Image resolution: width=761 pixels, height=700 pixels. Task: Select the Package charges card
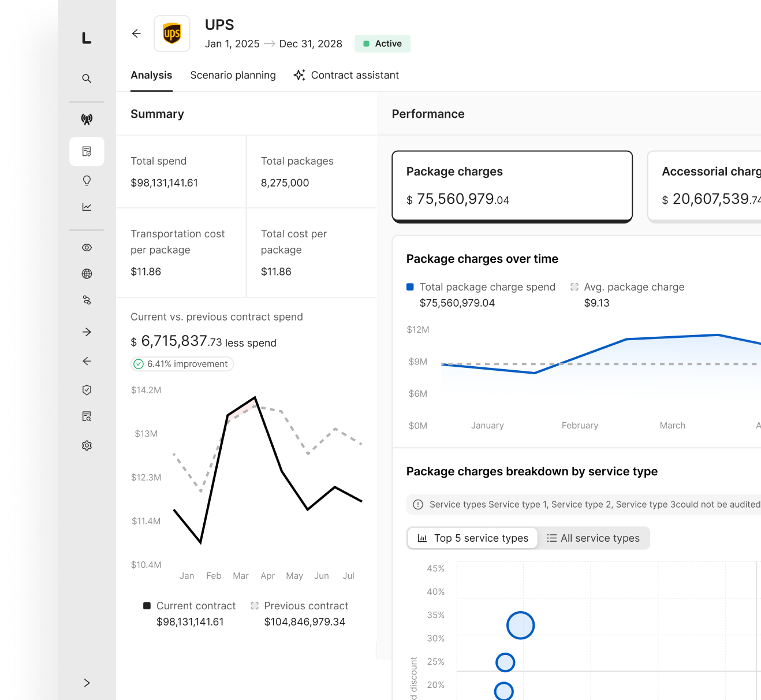click(x=512, y=186)
